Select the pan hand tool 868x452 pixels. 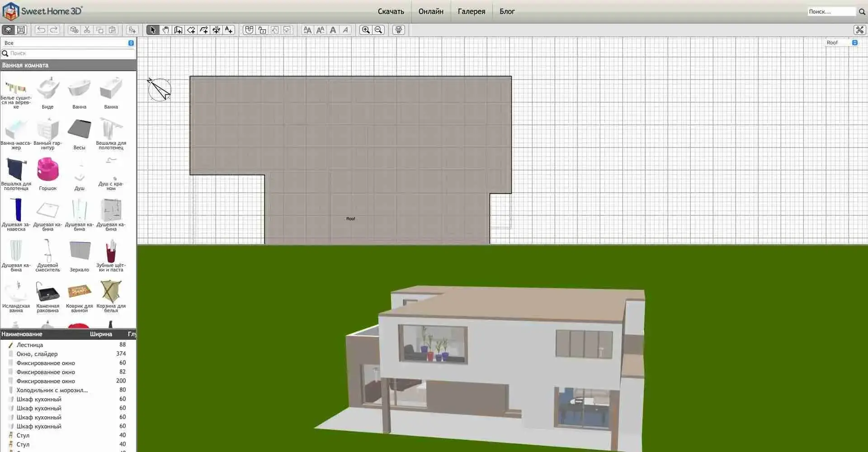pos(165,30)
